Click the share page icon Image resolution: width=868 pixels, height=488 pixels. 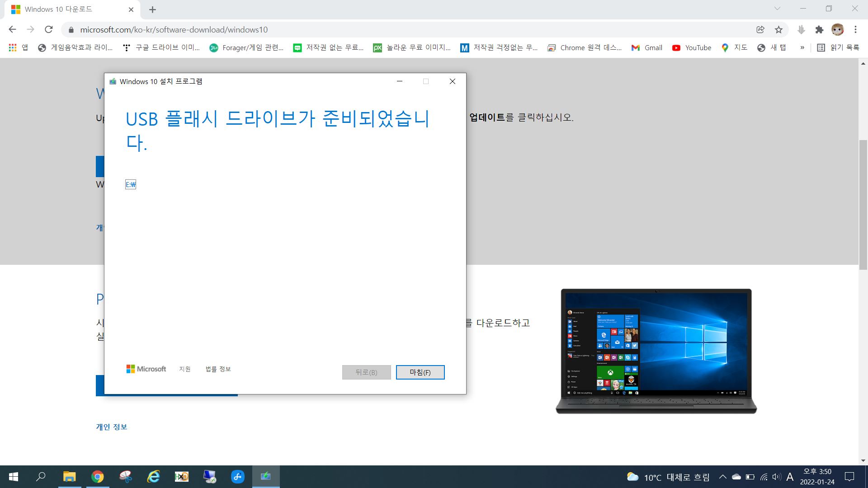760,29
